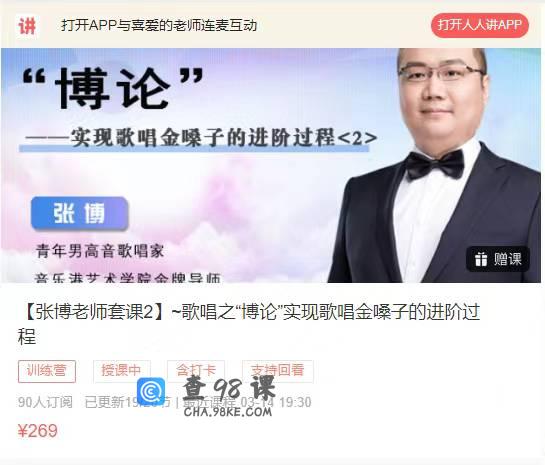
Task: Click the 最近课程 schedule time text
Action: click(247, 402)
